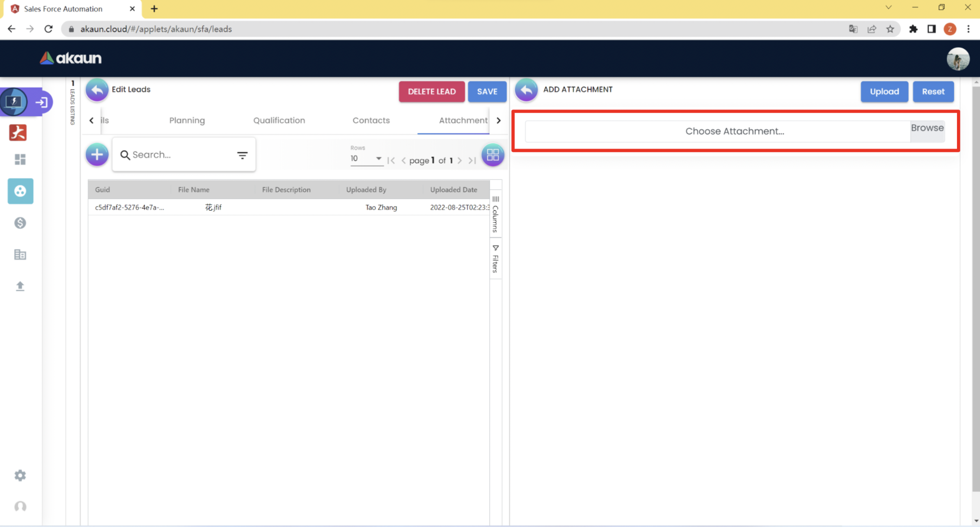
Task: Open the building list sidebar icon
Action: (x=20, y=254)
